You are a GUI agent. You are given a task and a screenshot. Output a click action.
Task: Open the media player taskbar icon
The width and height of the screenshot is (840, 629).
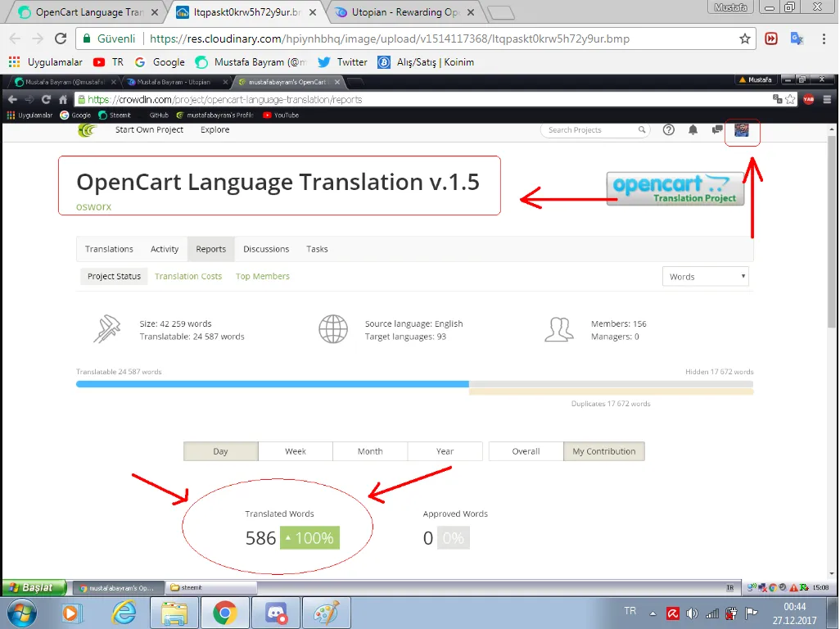[x=70, y=613]
